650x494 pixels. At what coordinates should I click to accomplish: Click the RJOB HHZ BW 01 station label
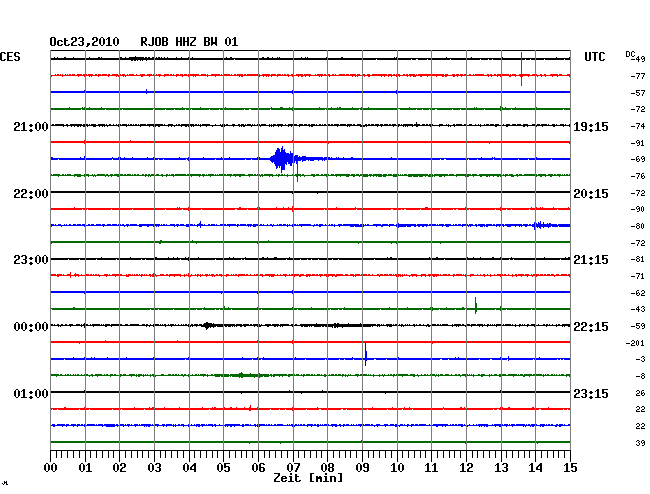(x=189, y=42)
